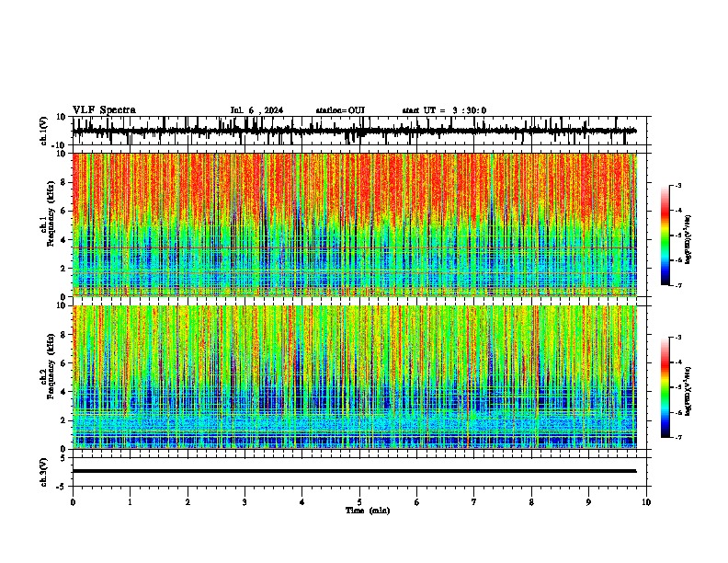Image resolution: width=728 pixels, height=563 pixels.
Task: Click the "station=OUJ" label
Action: [x=340, y=110]
